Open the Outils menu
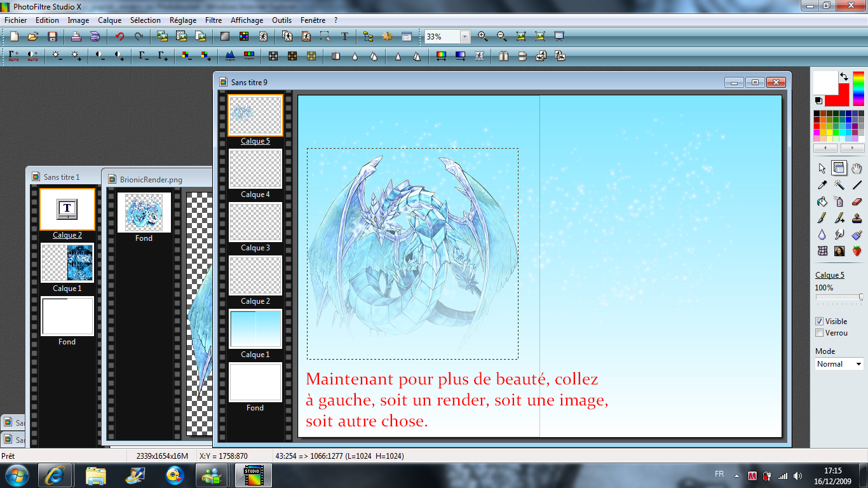Viewport: 868px width, 488px height. click(x=281, y=20)
